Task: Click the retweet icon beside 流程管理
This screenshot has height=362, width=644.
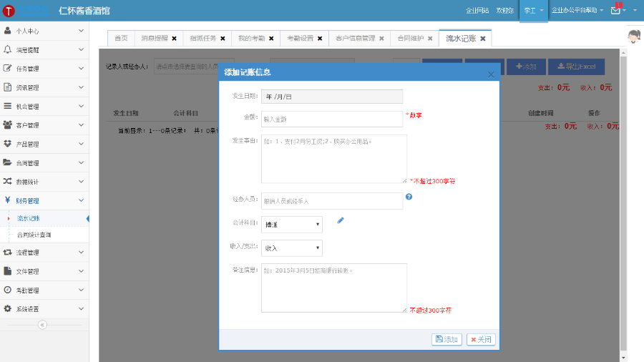Action: [7, 252]
